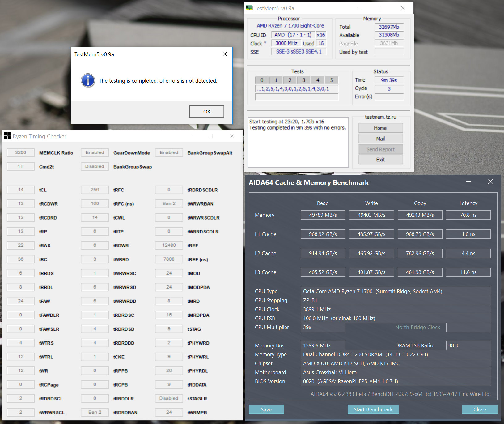Click the TestMem5 Total memory 32697Mb value
Viewport: 504px width, 424px height.
(389, 27)
